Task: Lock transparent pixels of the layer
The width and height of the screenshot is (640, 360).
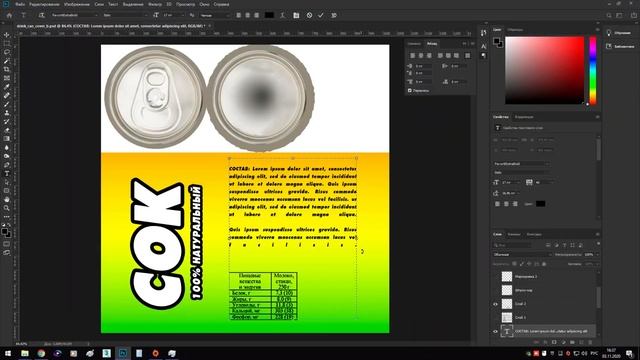Action: (x=514, y=264)
